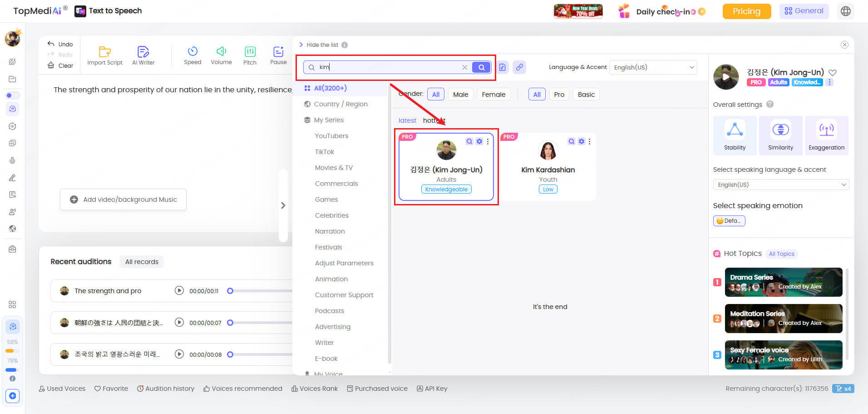Open Voices Rank
Image resolution: width=868 pixels, height=414 pixels.
coord(315,389)
